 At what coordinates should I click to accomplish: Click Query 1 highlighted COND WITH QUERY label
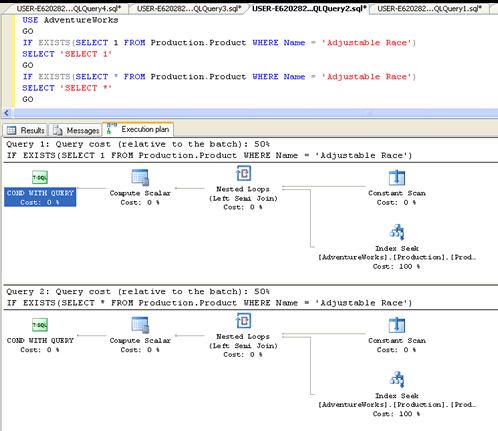coord(40,197)
